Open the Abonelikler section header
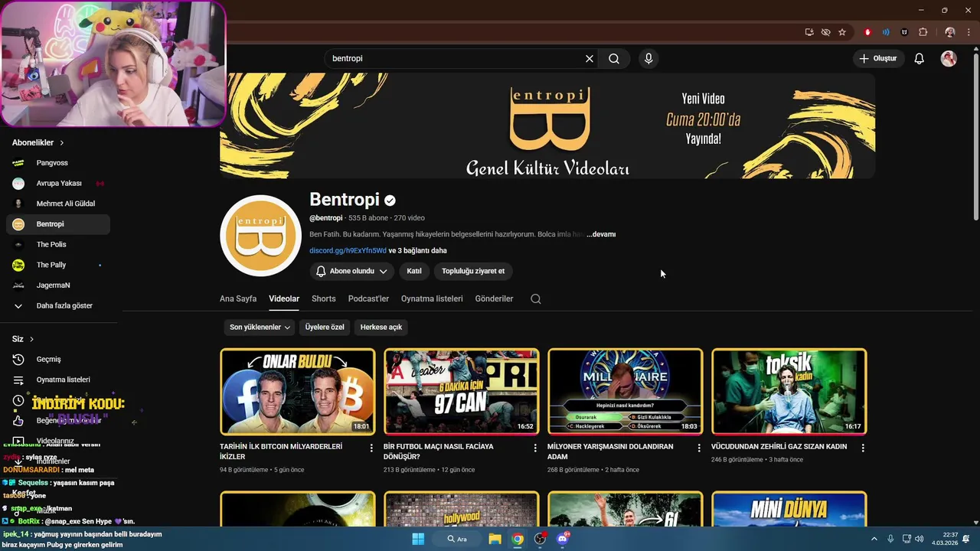This screenshot has width=980, height=551. pyautogui.click(x=38, y=142)
